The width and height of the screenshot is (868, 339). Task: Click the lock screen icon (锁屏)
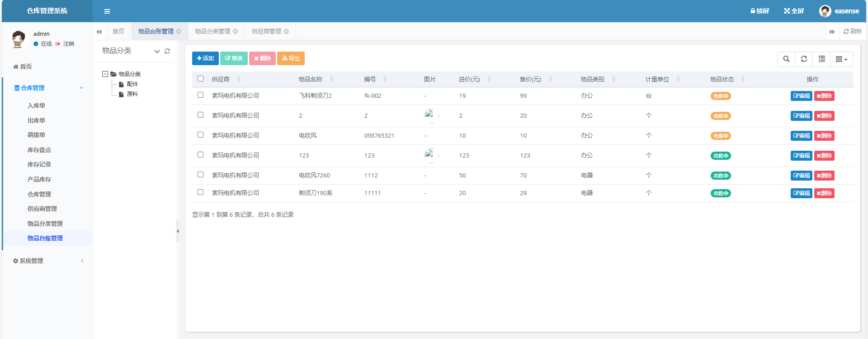click(x=759, y=11)
